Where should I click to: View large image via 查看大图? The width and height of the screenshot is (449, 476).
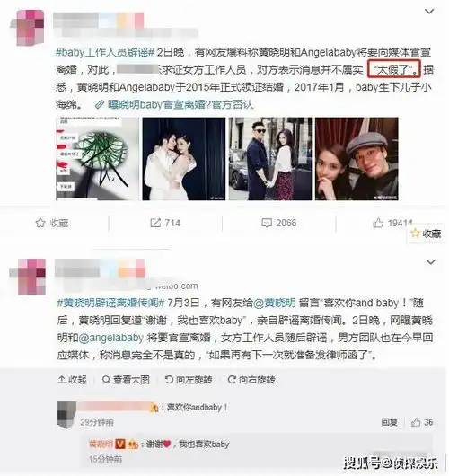click(x=126, y=380)
